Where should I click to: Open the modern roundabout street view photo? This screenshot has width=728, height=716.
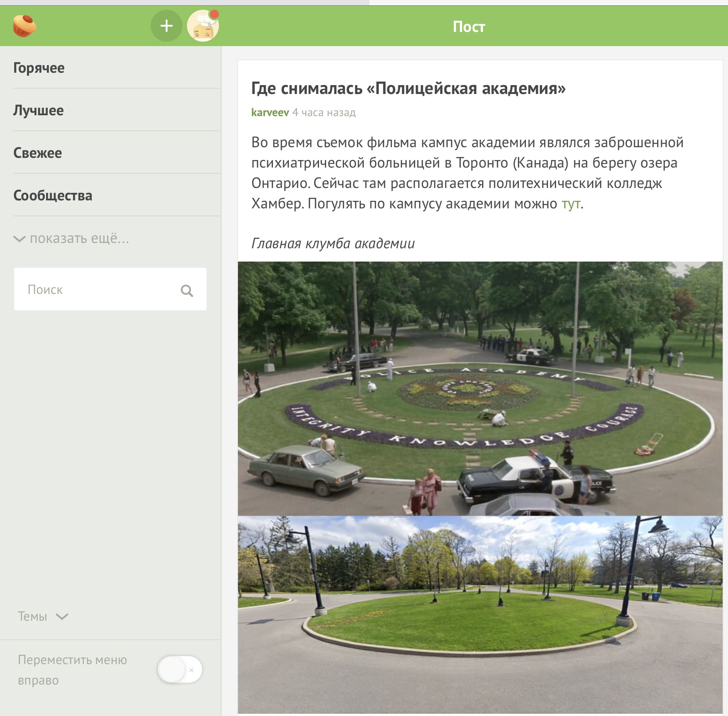coord(480,614)
